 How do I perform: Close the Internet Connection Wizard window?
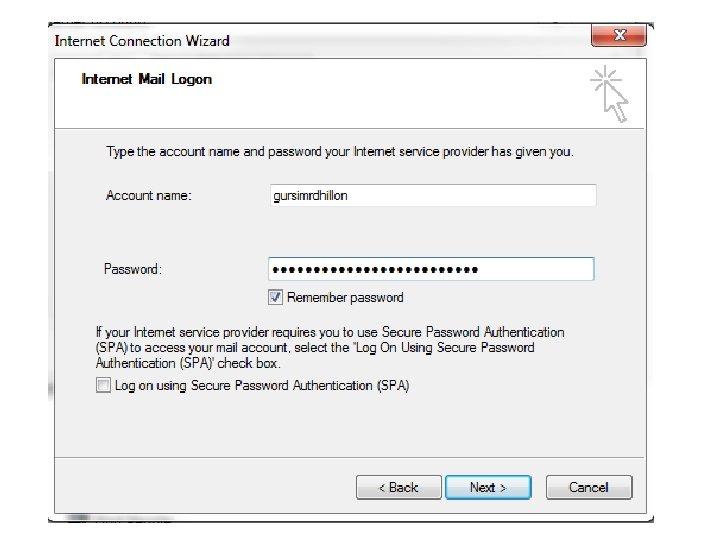pyautogui.click(x=619, y=36)
